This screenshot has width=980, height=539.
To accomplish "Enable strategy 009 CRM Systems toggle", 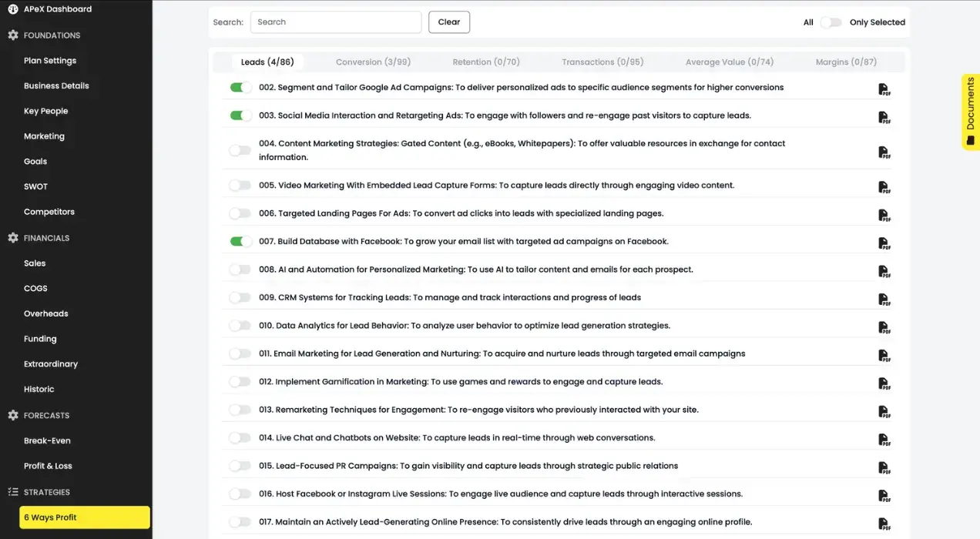I will pos(240,297).
